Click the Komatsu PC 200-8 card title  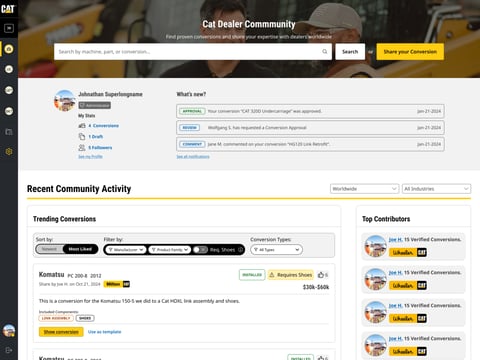click(70, 275)
